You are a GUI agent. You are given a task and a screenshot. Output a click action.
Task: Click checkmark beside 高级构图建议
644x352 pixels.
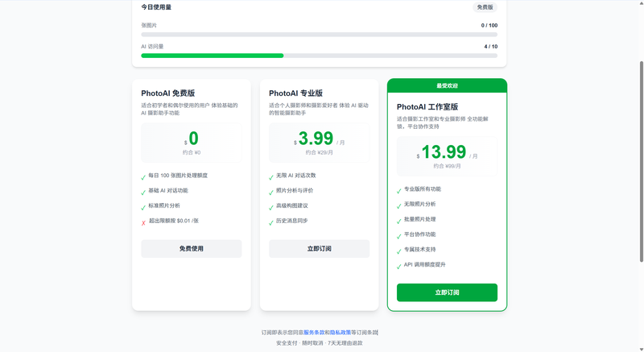point(271,208)
